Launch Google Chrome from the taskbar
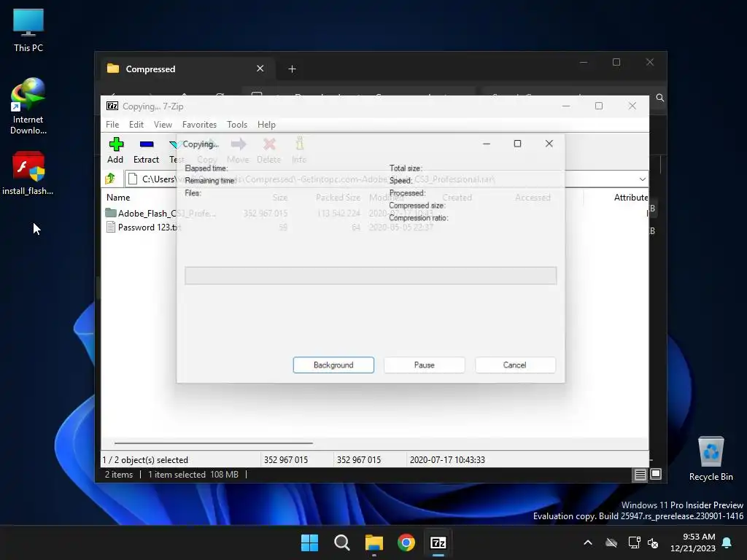The image size is (747, 560). (x=406, y=542)
